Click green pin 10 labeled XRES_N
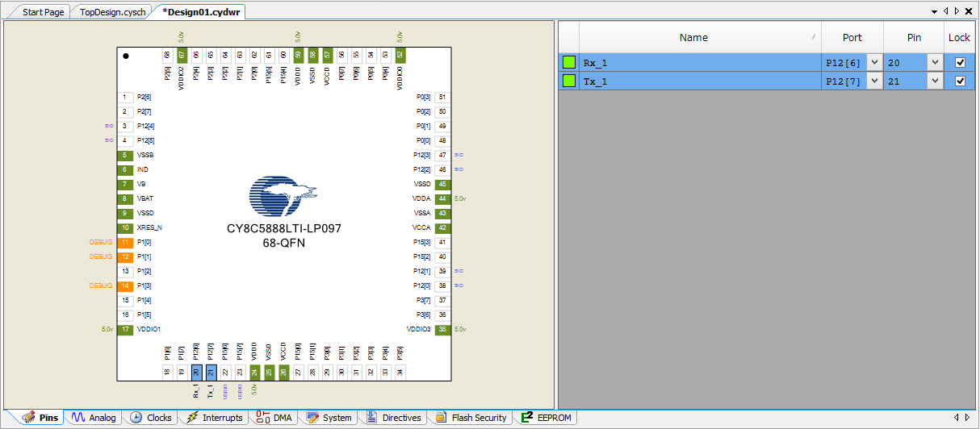 click(125, 227)
